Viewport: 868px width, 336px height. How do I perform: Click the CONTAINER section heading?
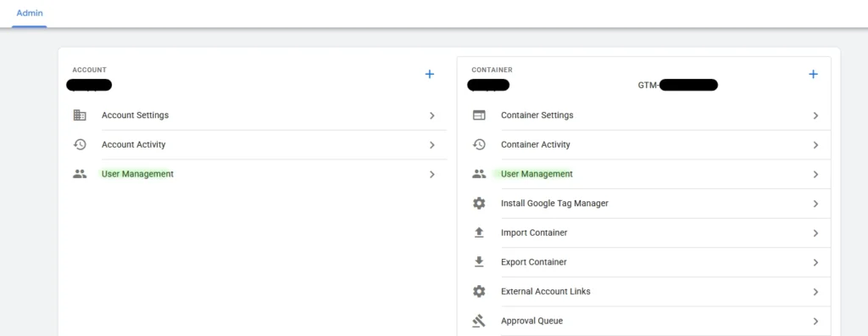[492, 70]
